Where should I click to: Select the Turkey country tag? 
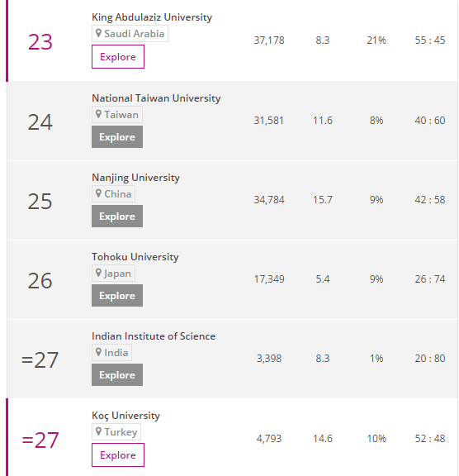point(116,431)
